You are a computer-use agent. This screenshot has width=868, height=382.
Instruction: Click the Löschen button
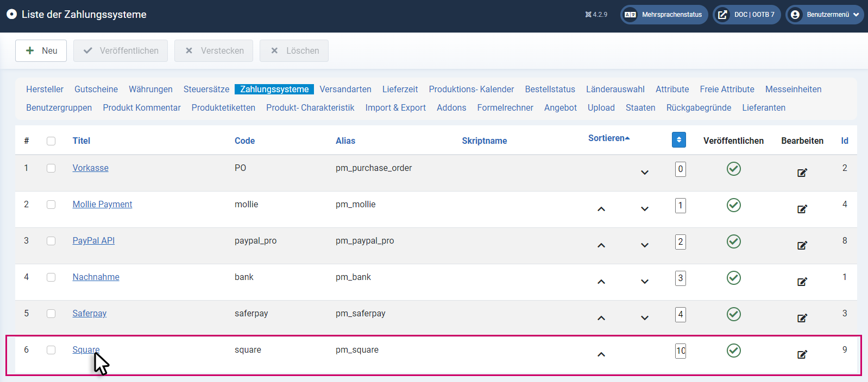(x=294, y=50)
